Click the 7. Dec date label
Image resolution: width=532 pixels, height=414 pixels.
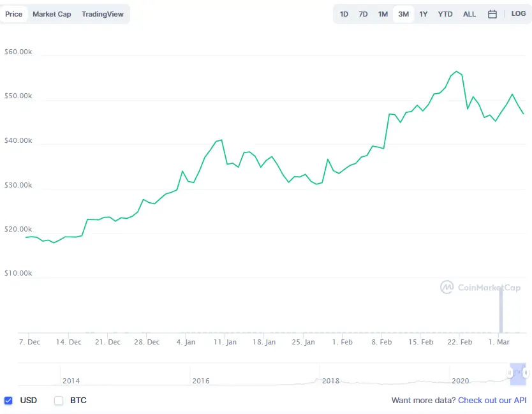click(29, 342)
